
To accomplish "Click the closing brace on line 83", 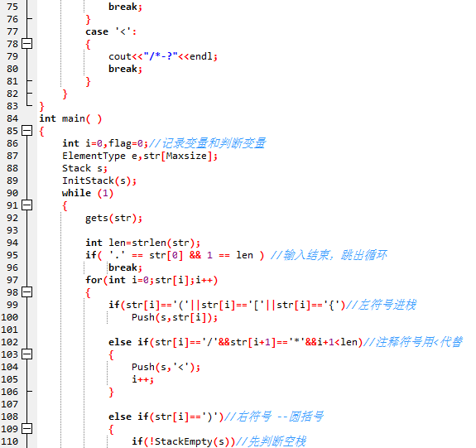I will (42, 106).
